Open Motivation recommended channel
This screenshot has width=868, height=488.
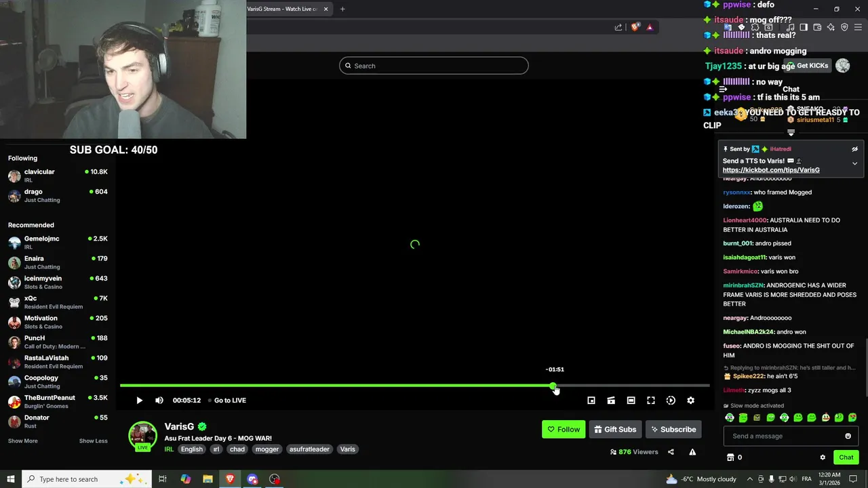point(58,322)
